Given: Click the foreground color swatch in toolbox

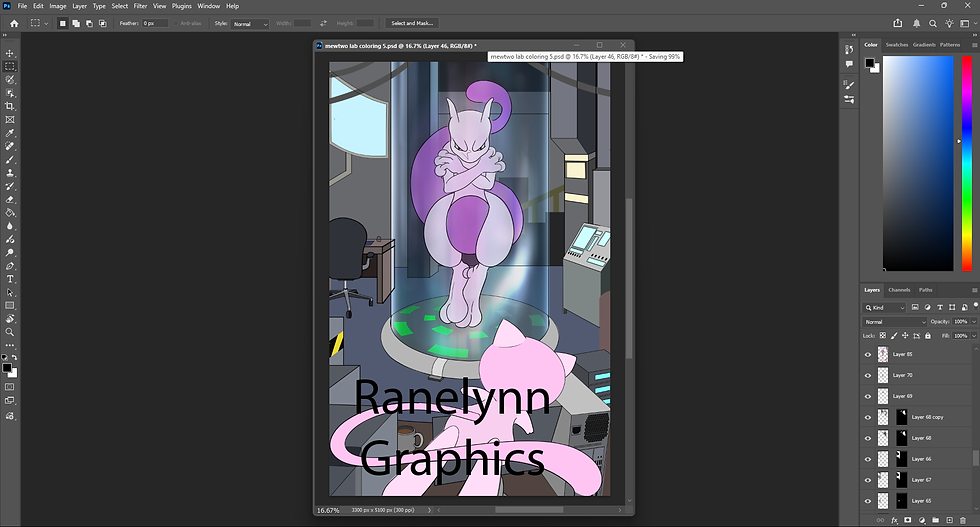Looking at the screenshot, I should coord(6,368).
